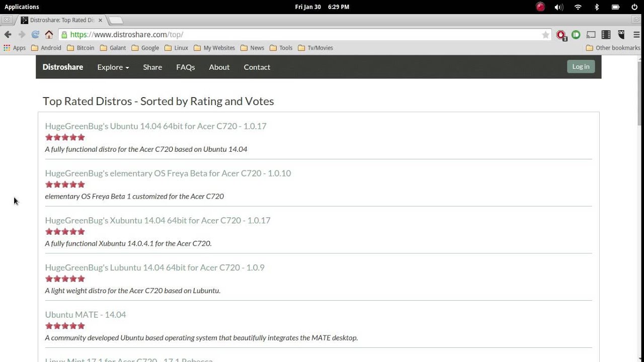This screenshot has height=362, width=644.
Task: Open the Chrome hamburger menu
Action: 636,35
